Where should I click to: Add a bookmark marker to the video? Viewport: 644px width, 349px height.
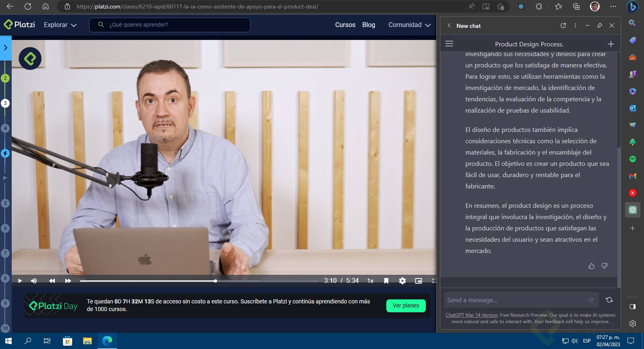pos(386,281)
